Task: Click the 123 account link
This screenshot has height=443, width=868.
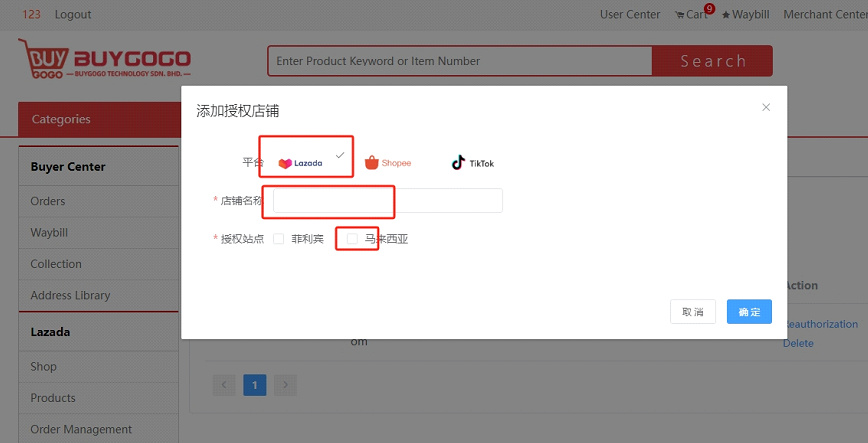Action: pos(32,14)
